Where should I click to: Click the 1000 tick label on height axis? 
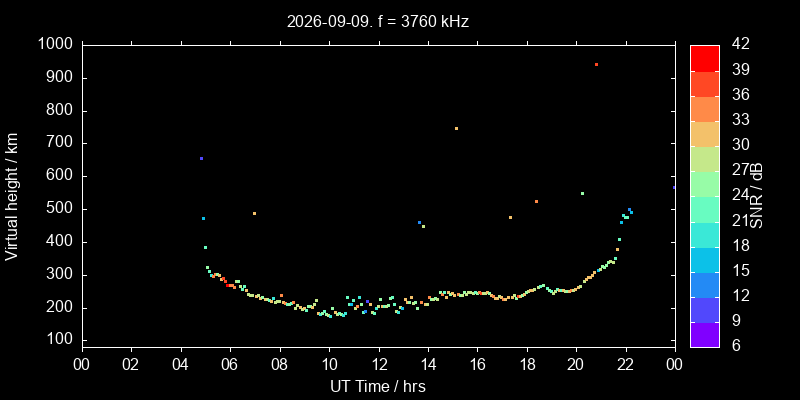pyautogui.click(x=55, y=45)
